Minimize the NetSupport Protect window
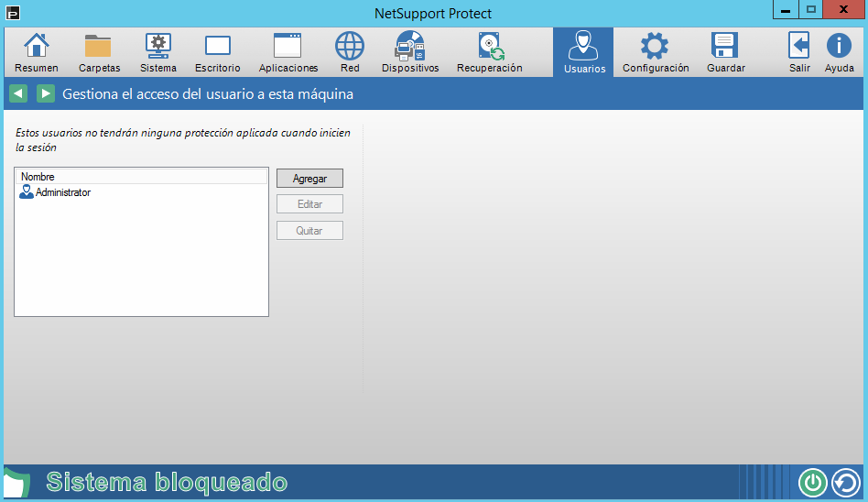The height and width of the screenshot is (502, 868). tap(786, 10)
